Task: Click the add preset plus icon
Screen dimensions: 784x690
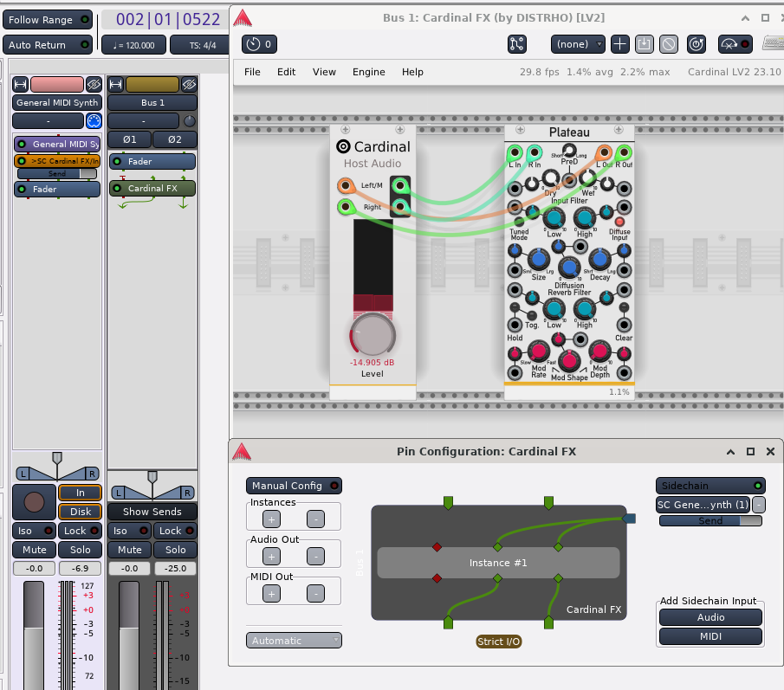Action: [x=620, y=44]
